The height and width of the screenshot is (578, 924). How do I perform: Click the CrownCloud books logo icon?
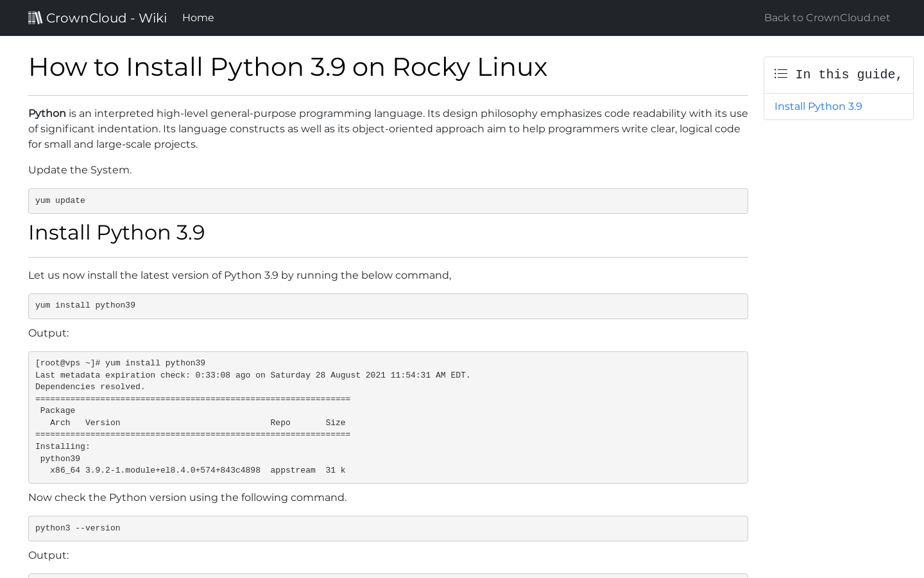[x=35, y=17]
